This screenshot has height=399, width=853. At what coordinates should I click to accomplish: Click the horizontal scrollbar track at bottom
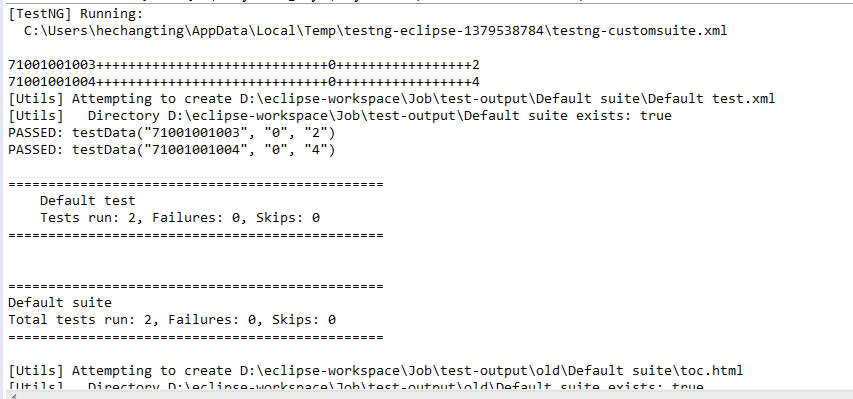pyautogui.click(x=430, y=395)
